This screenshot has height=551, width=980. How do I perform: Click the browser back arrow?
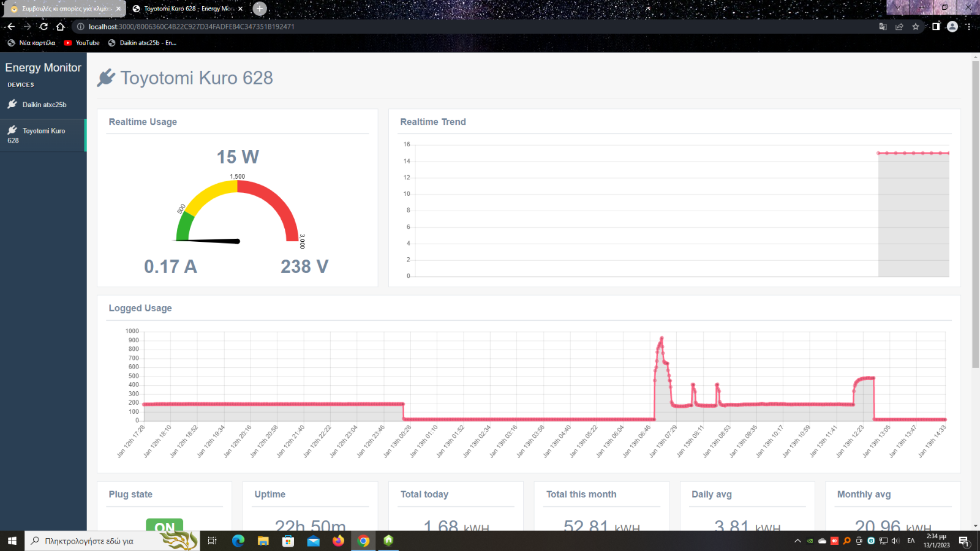(10, 26)
